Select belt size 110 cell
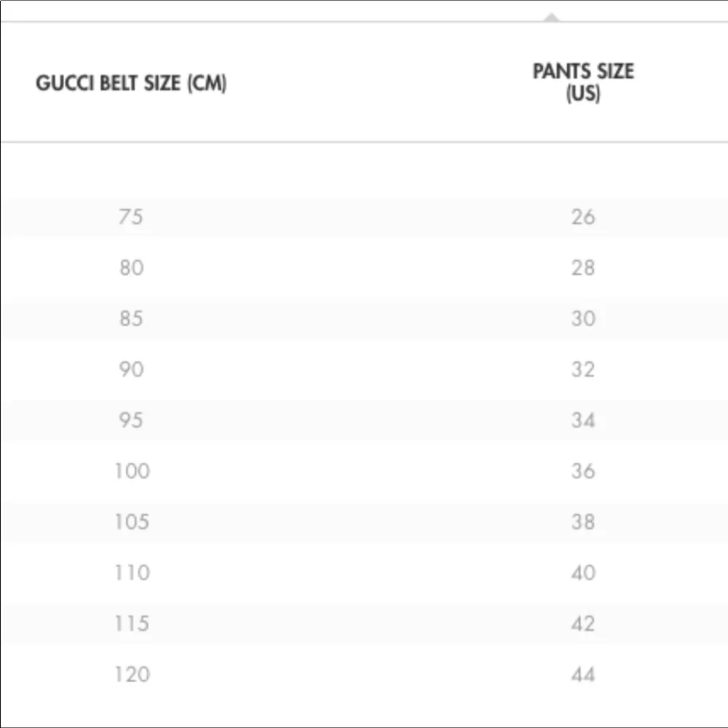 point(132,573)
